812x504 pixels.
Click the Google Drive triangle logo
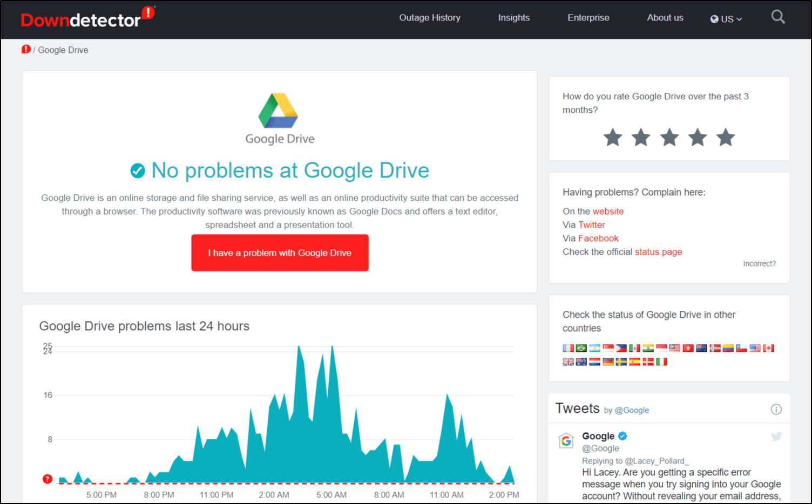pyautogui.click(x=279, y=110)
